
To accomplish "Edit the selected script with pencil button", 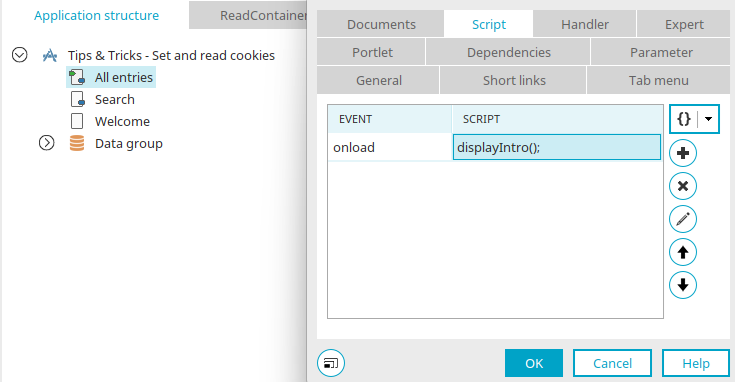I will point(683,219).
